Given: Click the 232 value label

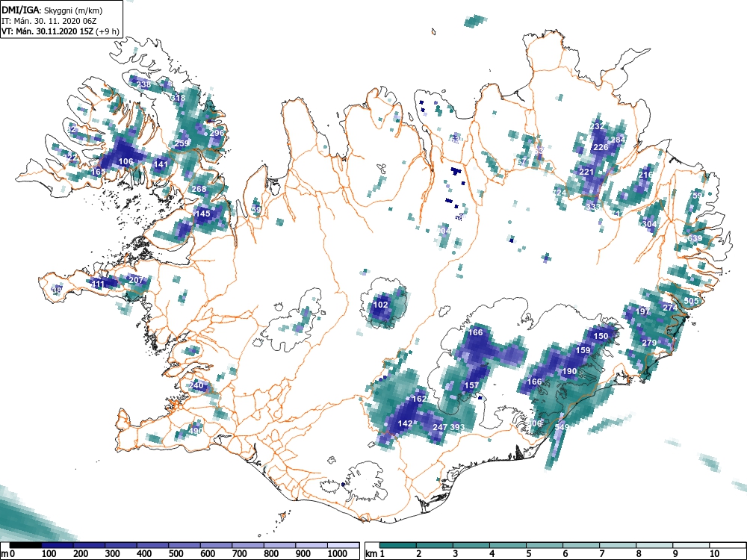Looking at the screenshot, I should pos(598,126).
